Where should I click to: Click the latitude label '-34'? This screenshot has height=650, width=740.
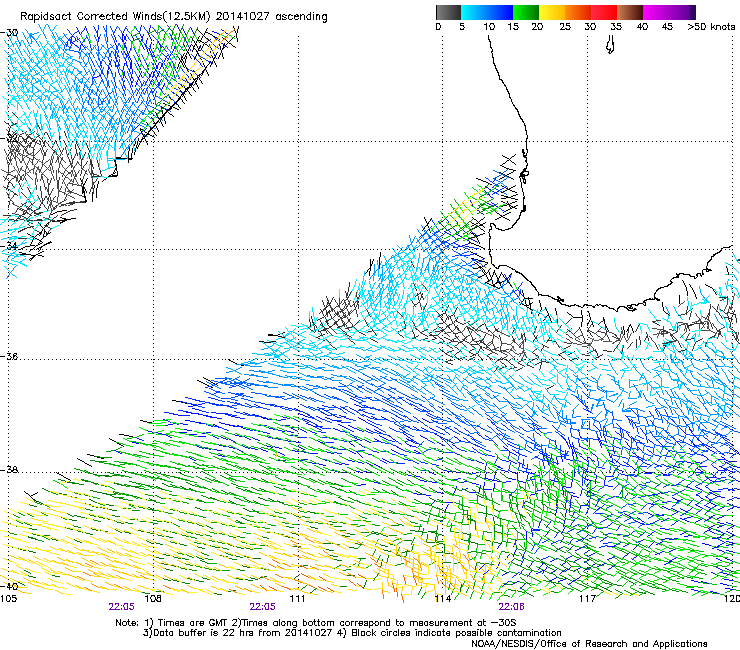coord(9,246)
